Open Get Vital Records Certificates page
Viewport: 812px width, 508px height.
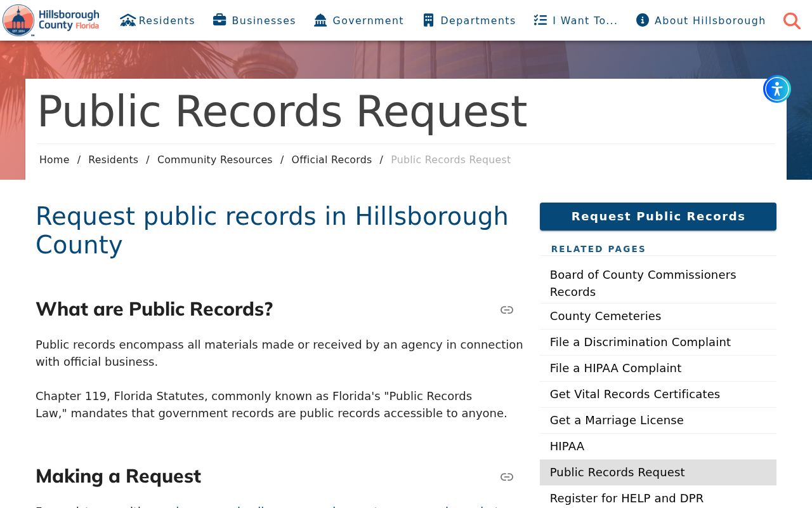[658, 394]
